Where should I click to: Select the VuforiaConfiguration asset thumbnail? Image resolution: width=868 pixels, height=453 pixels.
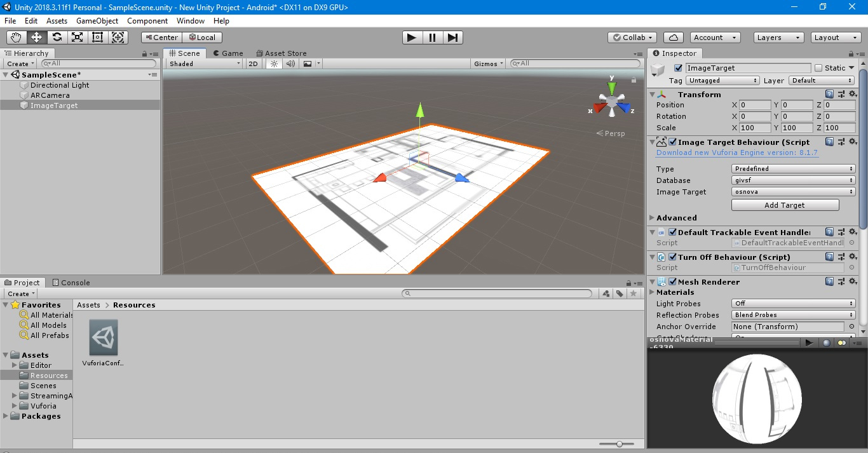[104, 337]
